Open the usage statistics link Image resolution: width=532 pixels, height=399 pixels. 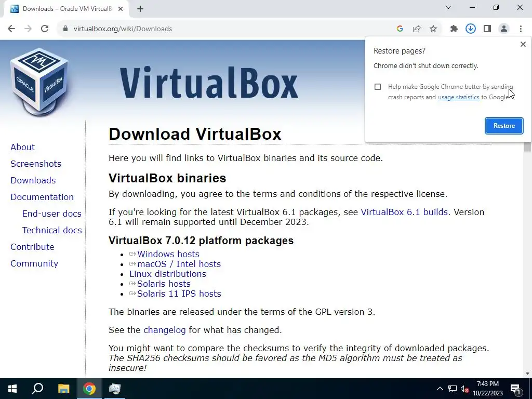pos(458,97)
